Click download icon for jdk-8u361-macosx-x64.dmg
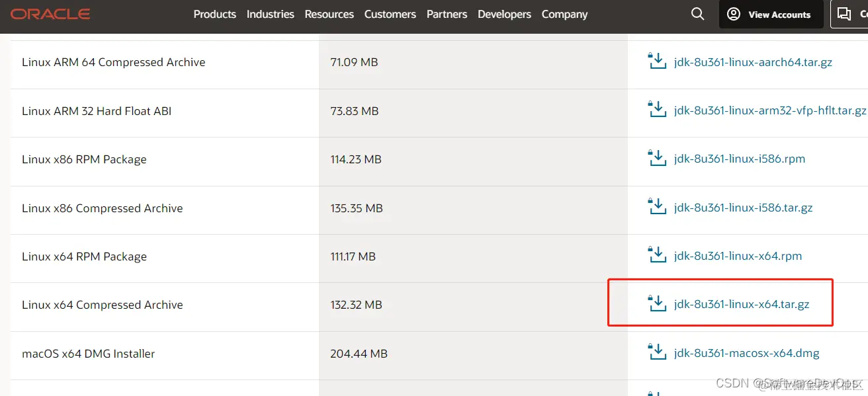 pos(656,352)
